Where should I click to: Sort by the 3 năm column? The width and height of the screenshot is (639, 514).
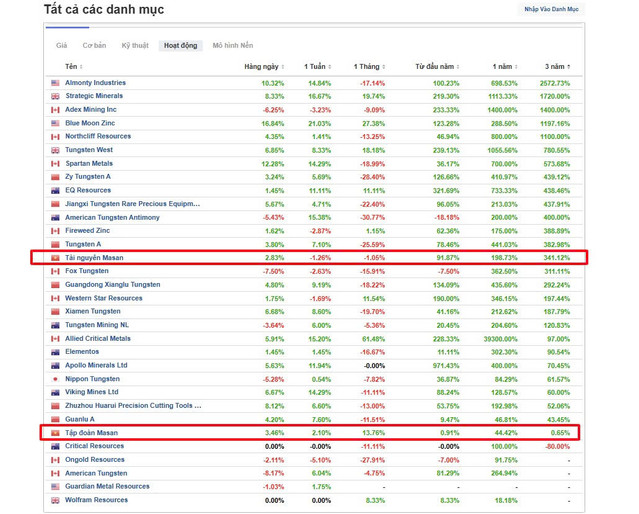click(554, 66)
